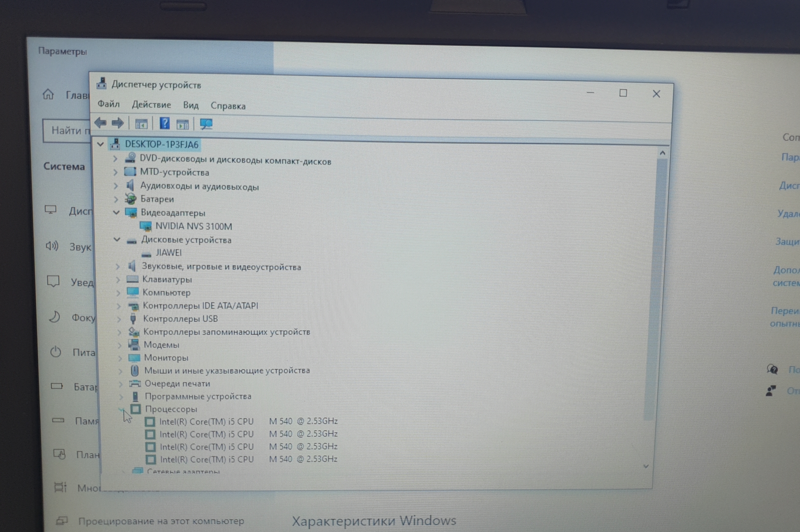
Task: Click the Программные устройства icon
Action: pos(135,396)
